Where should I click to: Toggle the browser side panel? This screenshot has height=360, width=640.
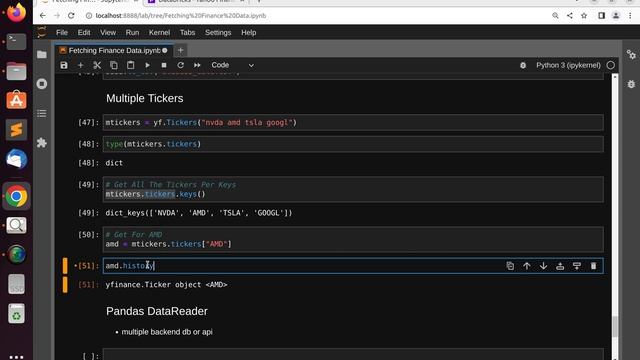click(x=601, y=16)
